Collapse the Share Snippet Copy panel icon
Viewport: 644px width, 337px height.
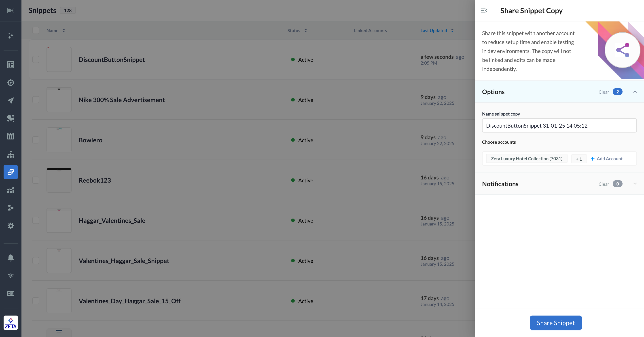click(x=484, y=11)
